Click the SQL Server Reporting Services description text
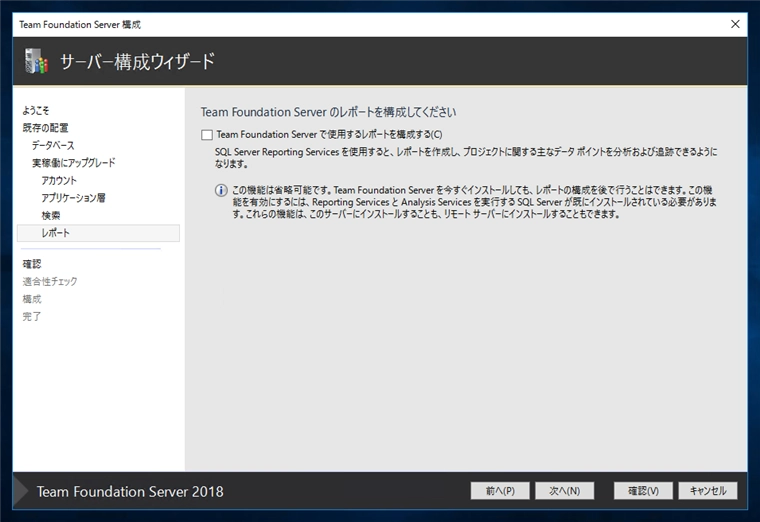The image size is (760, 522). tap(466, 158)
